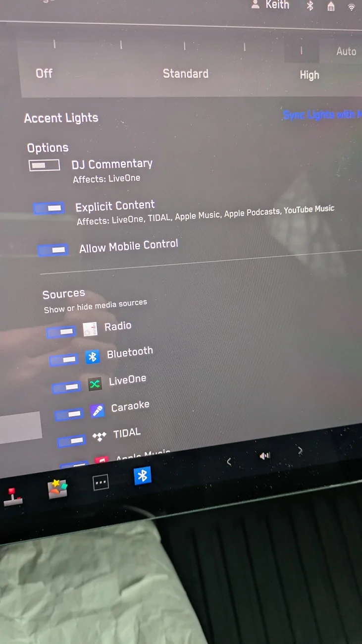Tap the Caraoke source label
Screen dimensions: 362x644
[130, 407]
